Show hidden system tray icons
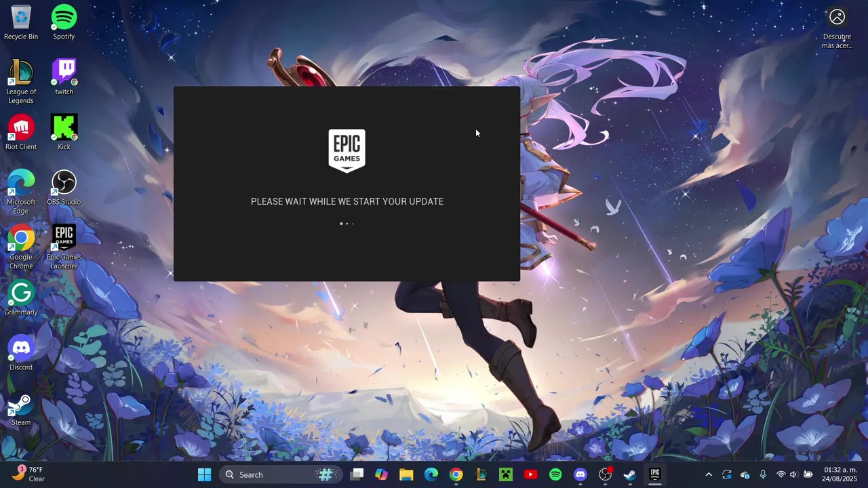The image size is (868, 488). click(x=709, y=474)
